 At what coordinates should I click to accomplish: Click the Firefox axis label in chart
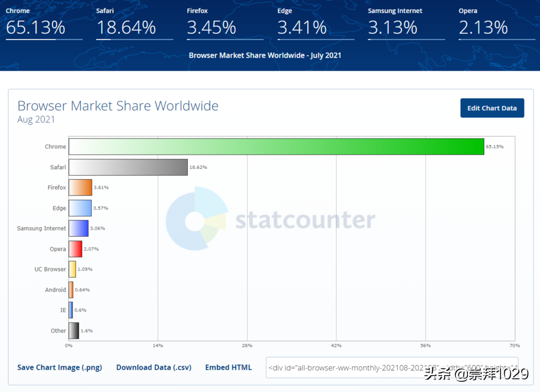(57, 188)
